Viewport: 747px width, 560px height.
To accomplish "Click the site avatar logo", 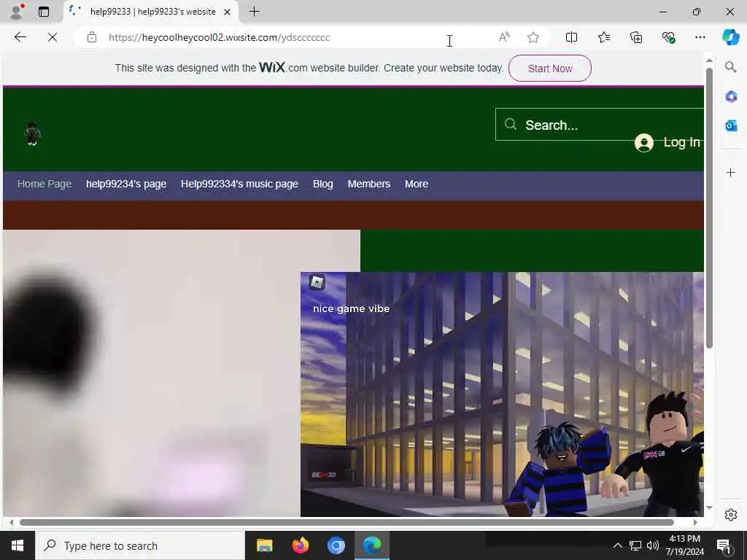I will coord(32,134).
